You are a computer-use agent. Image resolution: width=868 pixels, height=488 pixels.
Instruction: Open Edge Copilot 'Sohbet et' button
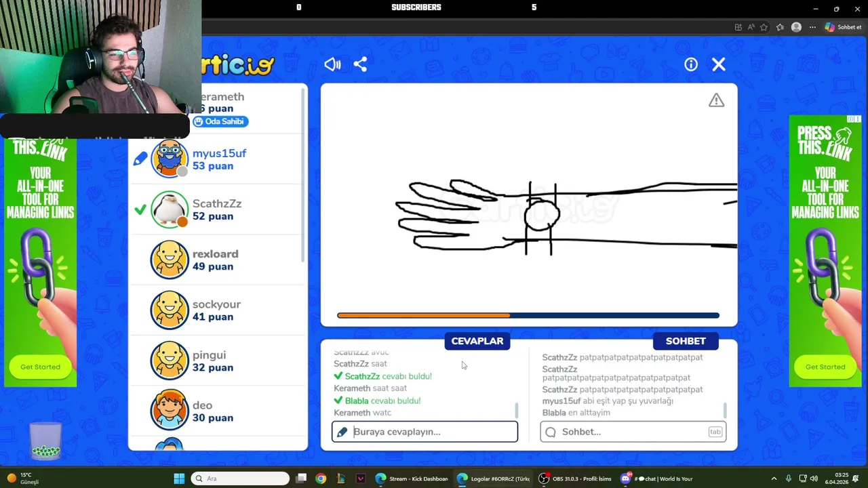(x=843, y=27)
